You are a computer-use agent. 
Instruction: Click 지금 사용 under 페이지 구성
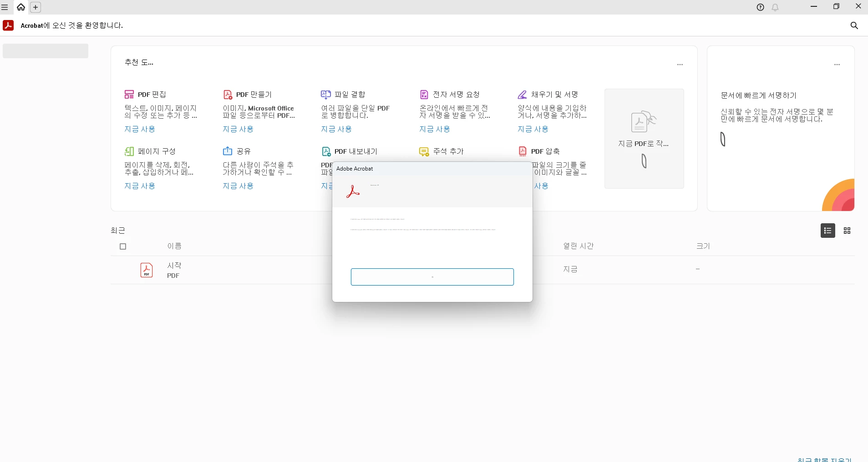pos(140,186)
